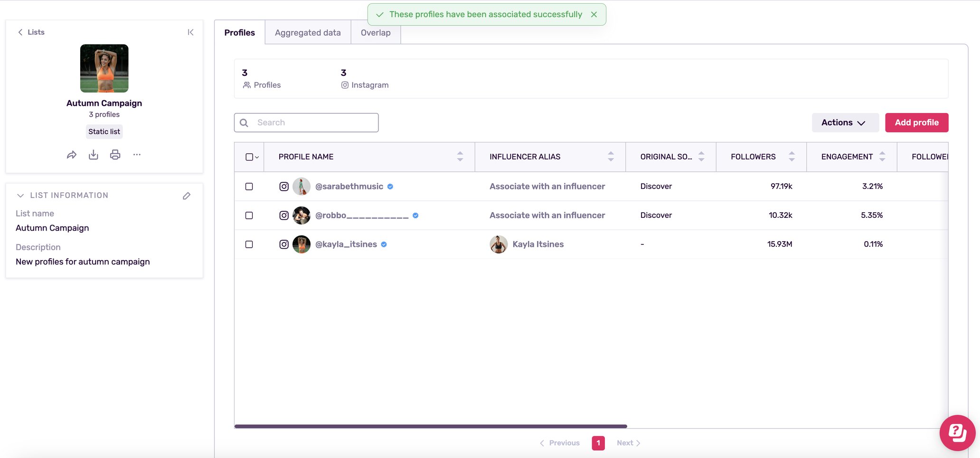Sort by Influencer Alias column arrows
The height and width of the screenshot is (458, 980).
(611, 157)
